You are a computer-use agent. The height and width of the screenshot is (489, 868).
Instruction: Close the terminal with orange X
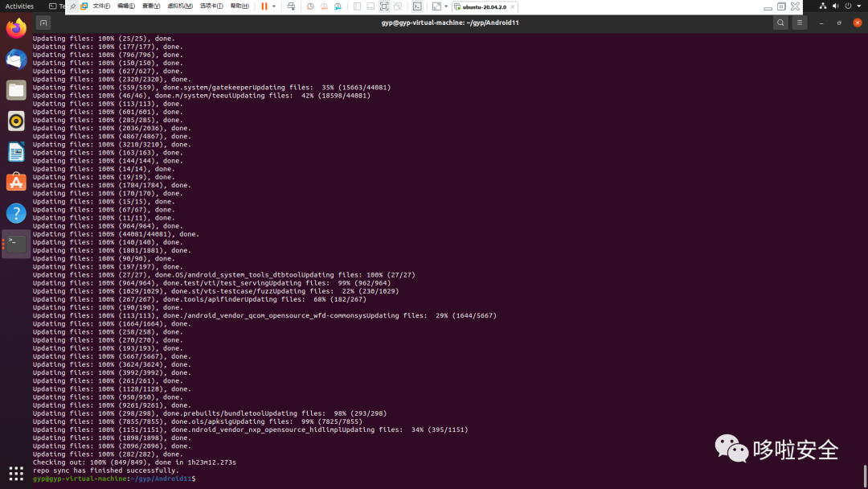pos(858,23)
